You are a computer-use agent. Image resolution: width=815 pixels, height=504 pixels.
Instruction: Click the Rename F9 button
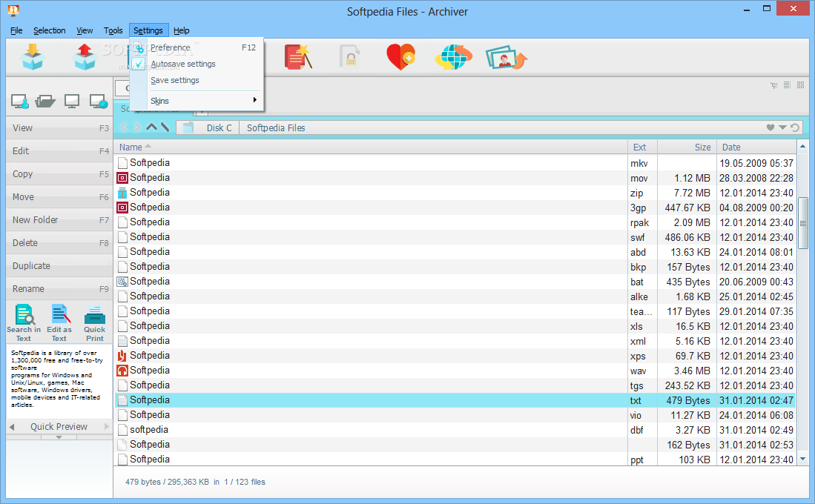coord(59,288)
